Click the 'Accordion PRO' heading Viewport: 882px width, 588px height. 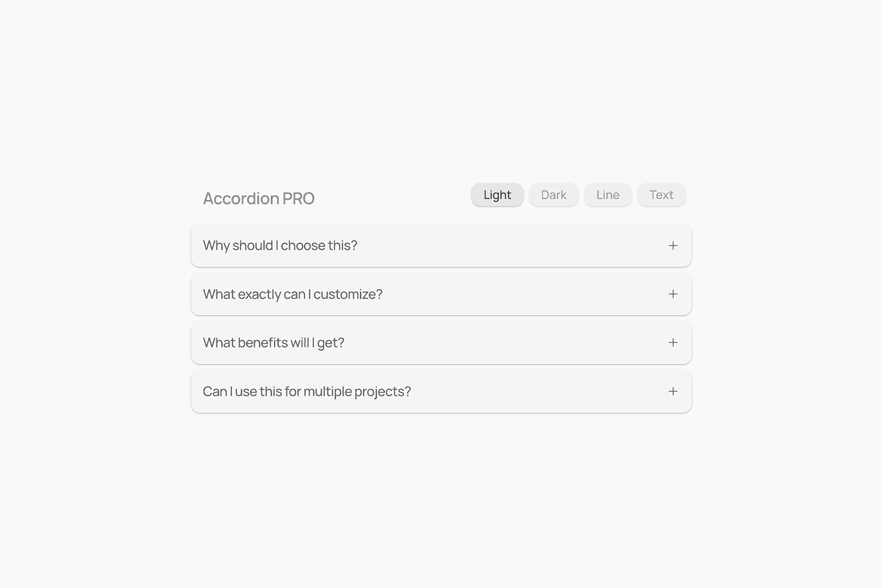259,199
